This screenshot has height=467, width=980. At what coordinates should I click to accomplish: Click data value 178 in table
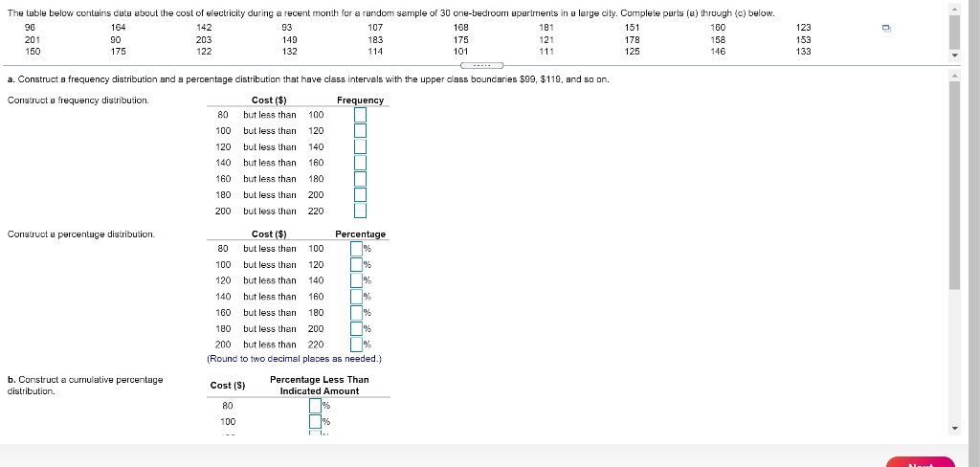[x=633, y=39]
